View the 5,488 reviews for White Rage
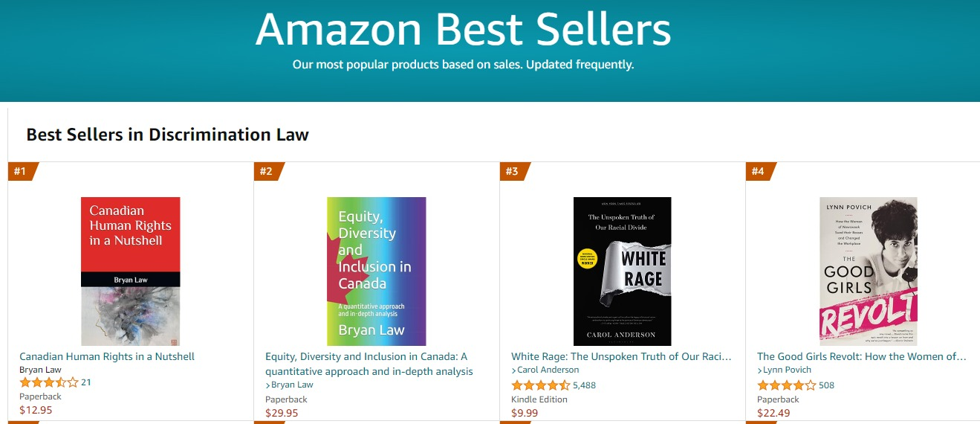 584,385
